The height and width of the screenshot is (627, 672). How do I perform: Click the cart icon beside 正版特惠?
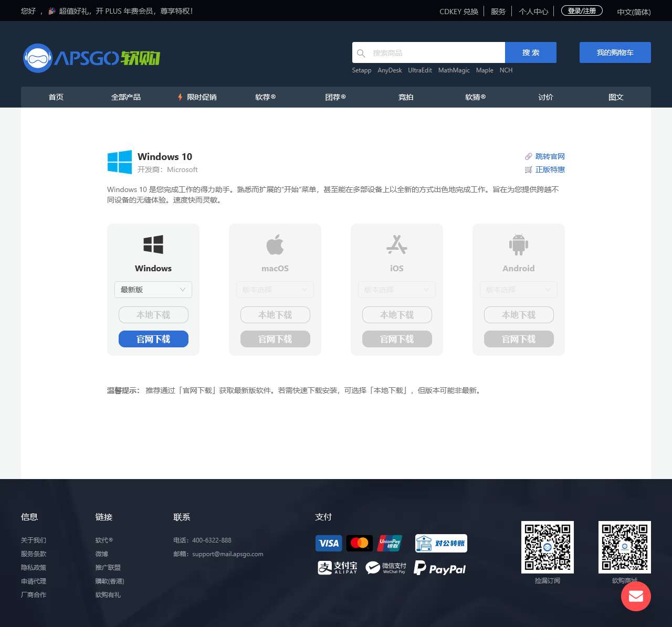click(529, 169)
